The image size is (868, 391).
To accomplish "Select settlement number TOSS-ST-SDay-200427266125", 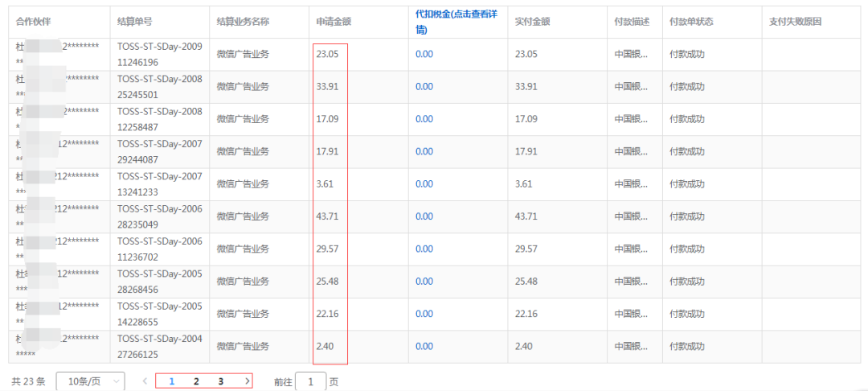I will 160,346.
